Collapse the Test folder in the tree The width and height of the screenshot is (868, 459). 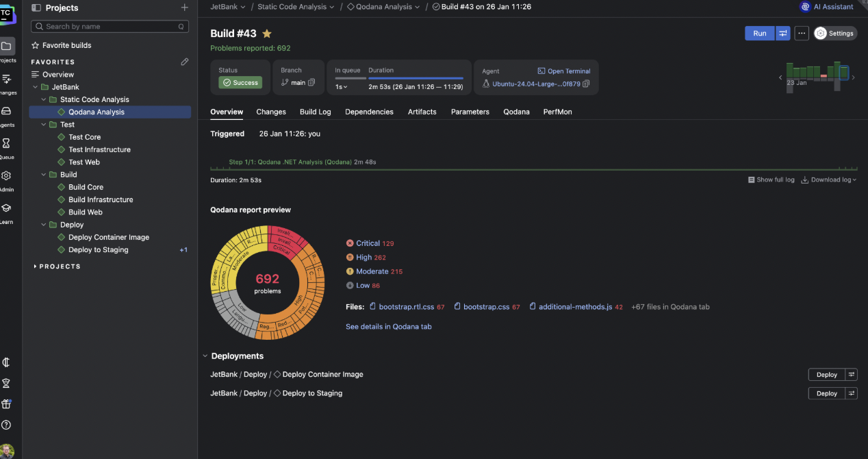43,124
